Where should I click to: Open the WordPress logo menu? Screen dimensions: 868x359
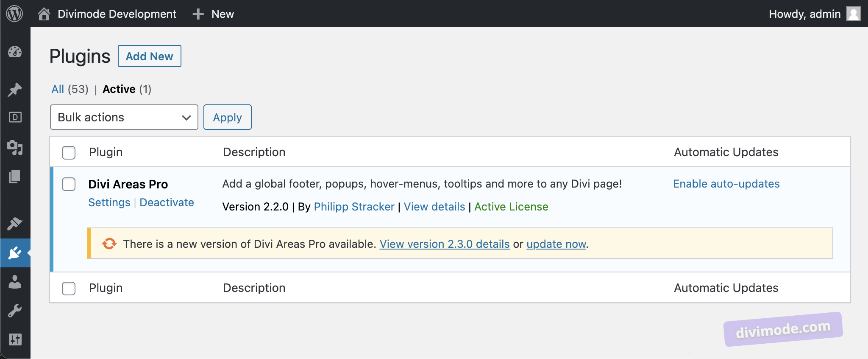[x=14, y=14]
